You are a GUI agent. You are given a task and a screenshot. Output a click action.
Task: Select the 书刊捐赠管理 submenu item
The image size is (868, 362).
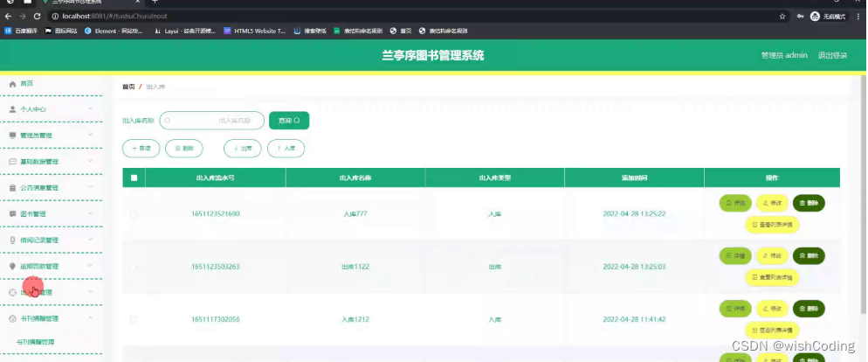(x=36, y=342)
